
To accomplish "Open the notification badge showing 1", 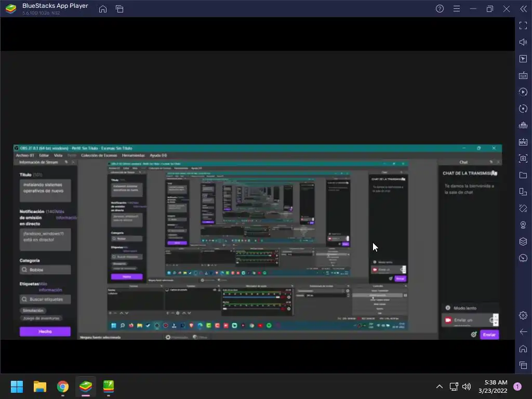I will 517,387.
